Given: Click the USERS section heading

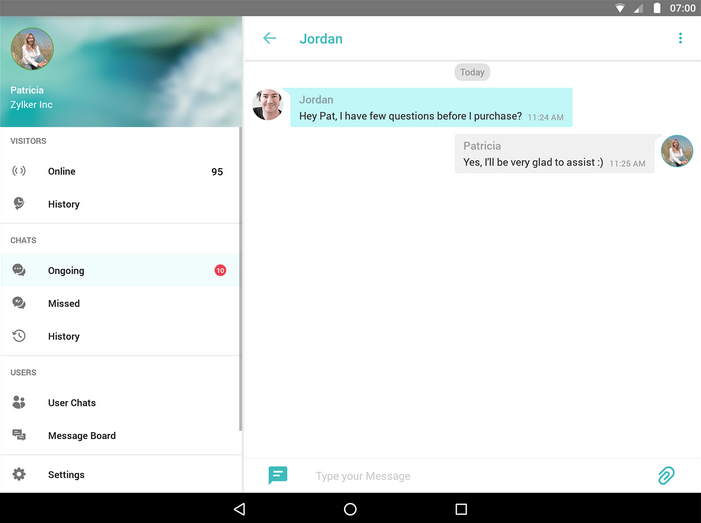Looking at the screenshot, I should click(23, 372).
